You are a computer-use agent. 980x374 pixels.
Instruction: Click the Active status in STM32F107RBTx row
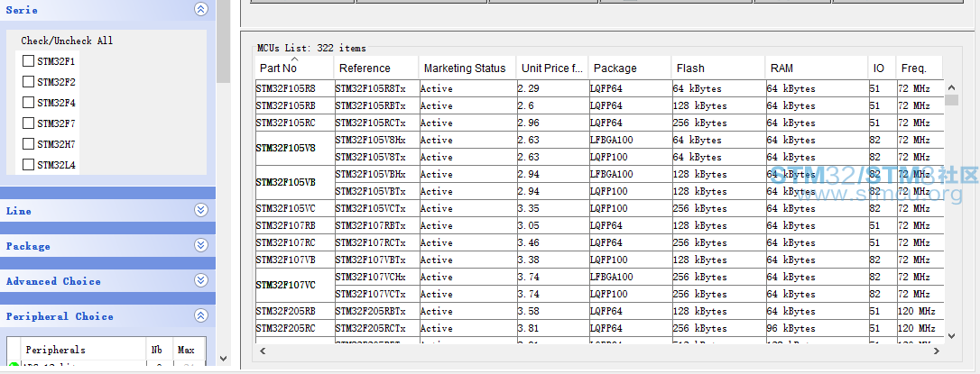coord(467,225)
